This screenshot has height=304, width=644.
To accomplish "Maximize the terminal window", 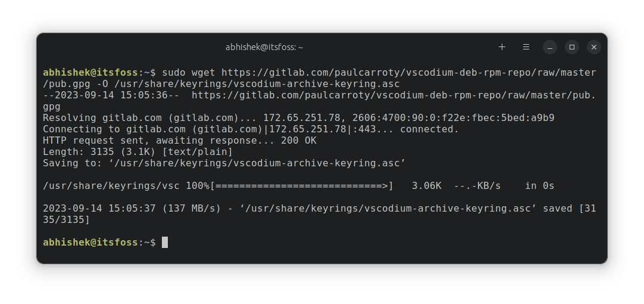I will (572, 46).
